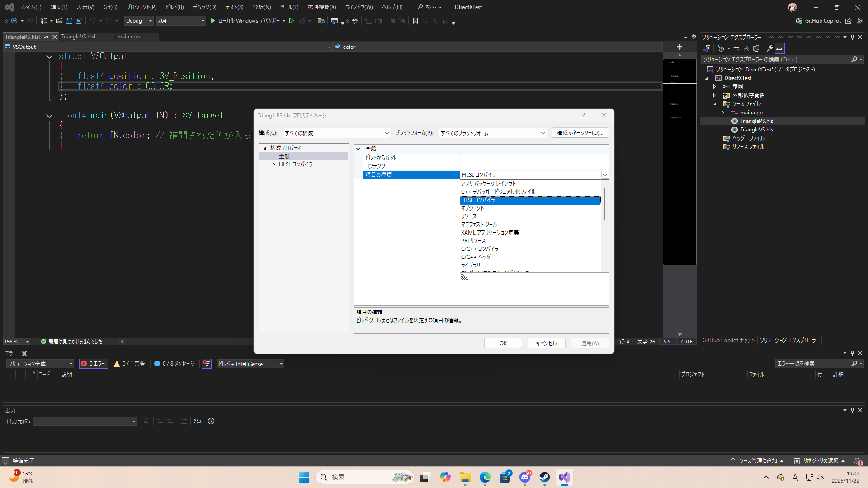Switch to the main.cpp editor tab
868x488 pixels.
click(x=128, y=37)
